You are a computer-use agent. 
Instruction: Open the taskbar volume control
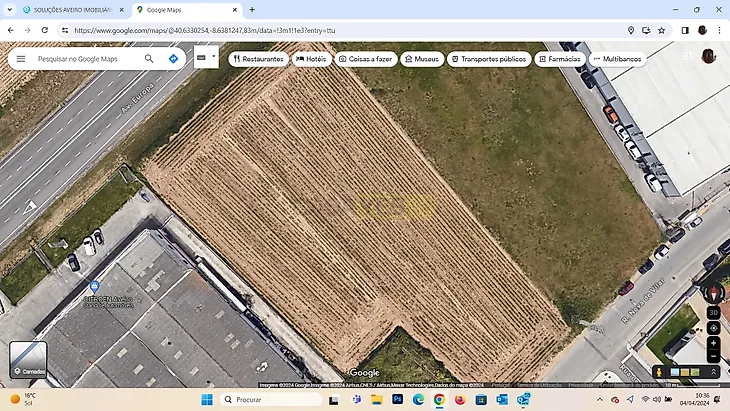click(656, 399)
